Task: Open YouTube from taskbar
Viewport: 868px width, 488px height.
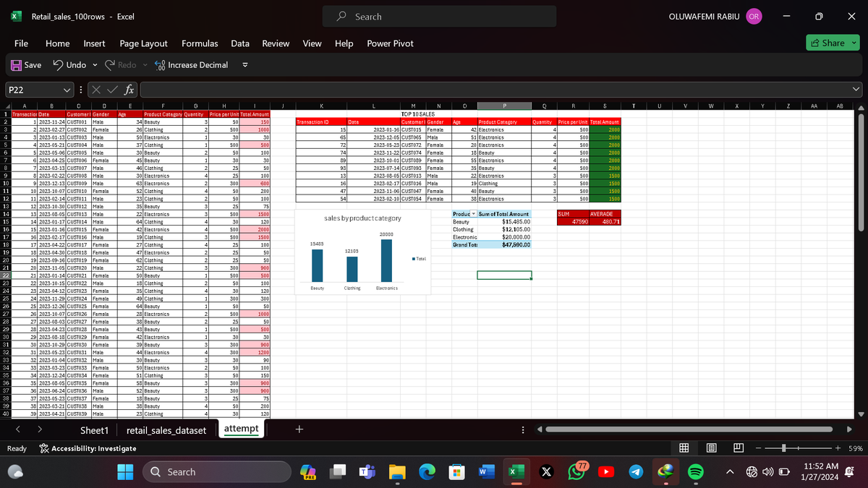Action: (605, 472)
